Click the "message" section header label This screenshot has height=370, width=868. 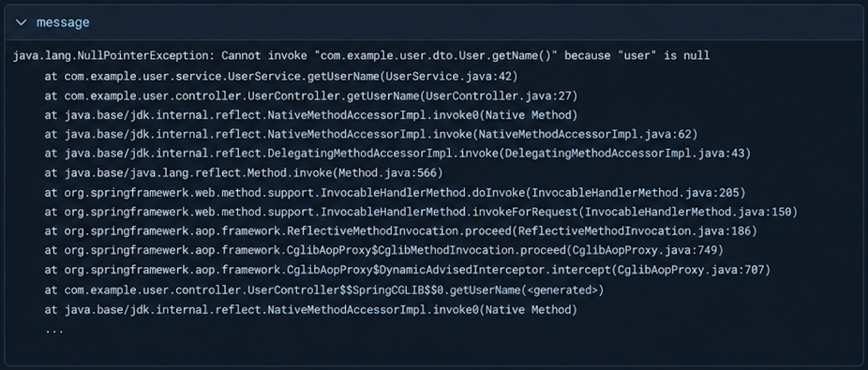(x=63, y=22)
